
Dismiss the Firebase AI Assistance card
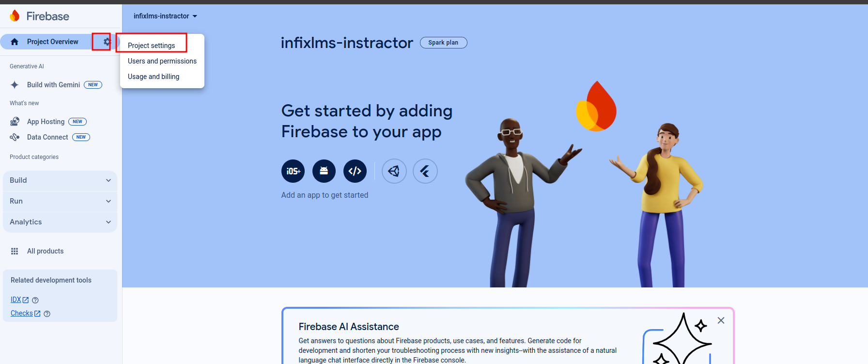721,320
